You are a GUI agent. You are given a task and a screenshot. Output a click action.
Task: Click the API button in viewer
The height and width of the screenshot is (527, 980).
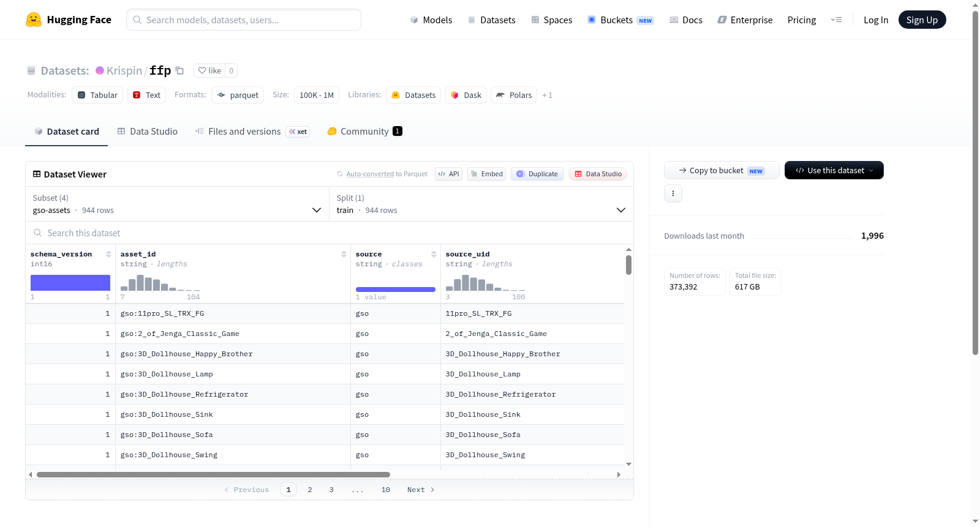[x=448, y=174]
